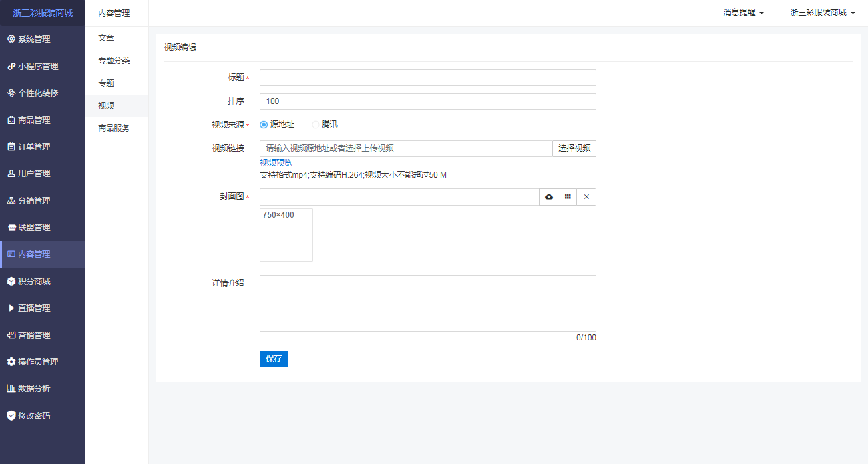Viewport: 868px width, 464px height.
Task: Clear cover image with the X icon
Action: [586, 197]
